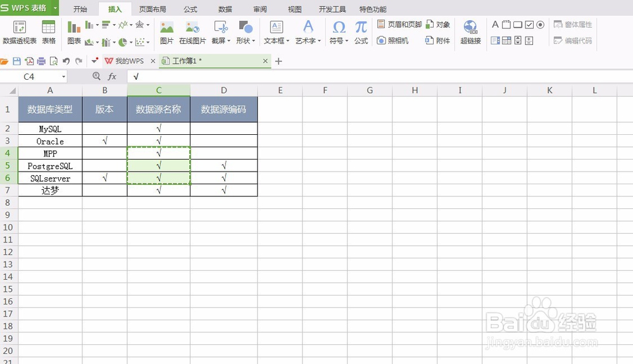Save the workbook with the disk icon
Viewport: 633px width, 364px height.
pyautogui.click(x=16, y=61)
